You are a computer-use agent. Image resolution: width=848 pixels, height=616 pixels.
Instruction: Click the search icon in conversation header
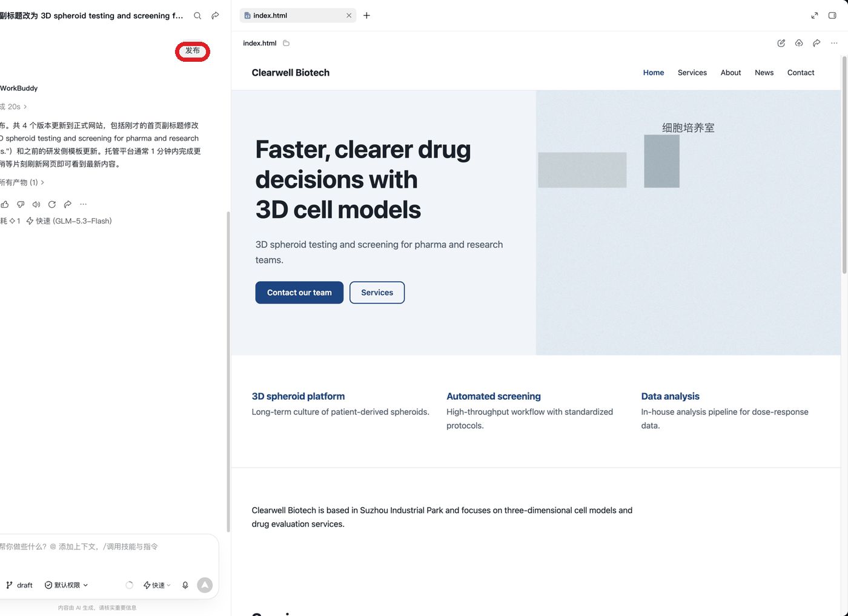197,16
